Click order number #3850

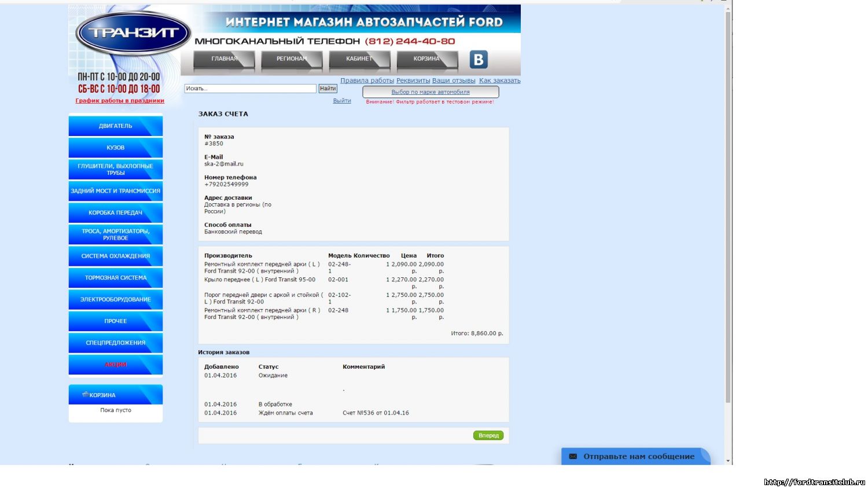point(214,144)
